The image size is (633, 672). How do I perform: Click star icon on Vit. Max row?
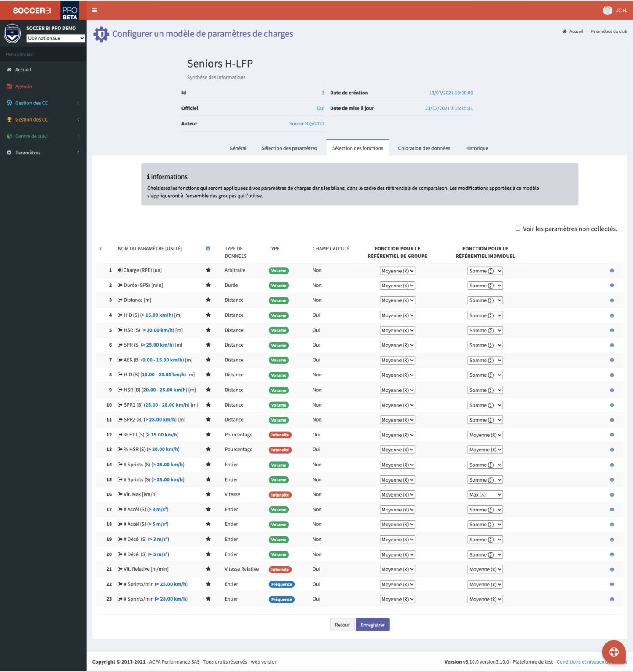click(208, 494)
